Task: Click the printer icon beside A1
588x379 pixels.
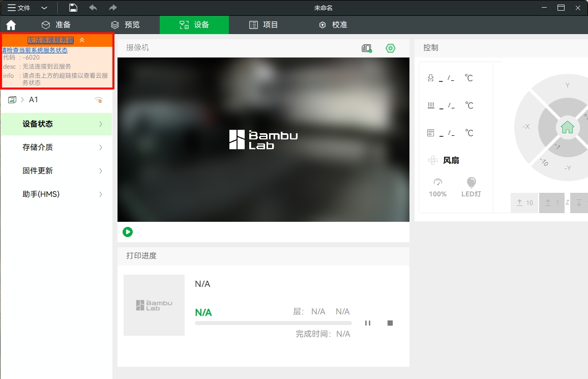Action: (x=12, y=100)
